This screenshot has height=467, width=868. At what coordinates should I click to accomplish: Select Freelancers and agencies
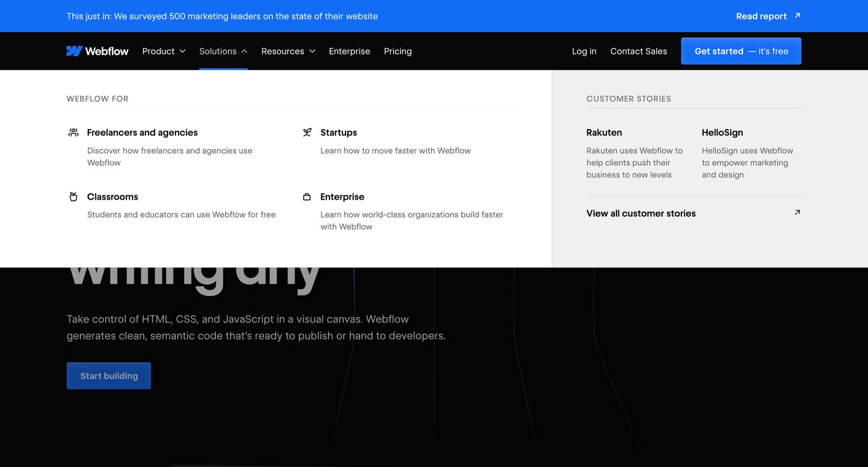click(x=142, y=133)
